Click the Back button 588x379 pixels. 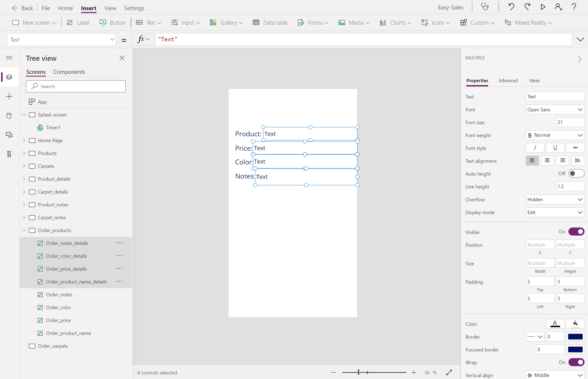point(23,8)
